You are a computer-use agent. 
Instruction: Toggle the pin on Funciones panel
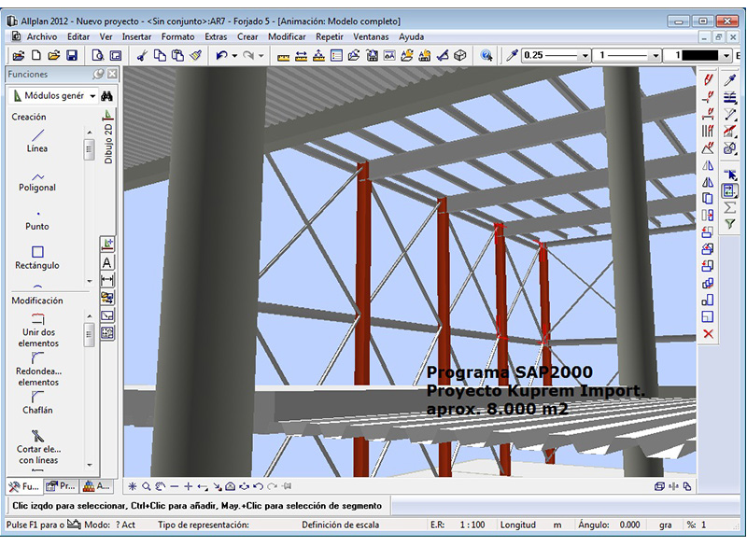(99, 74)
